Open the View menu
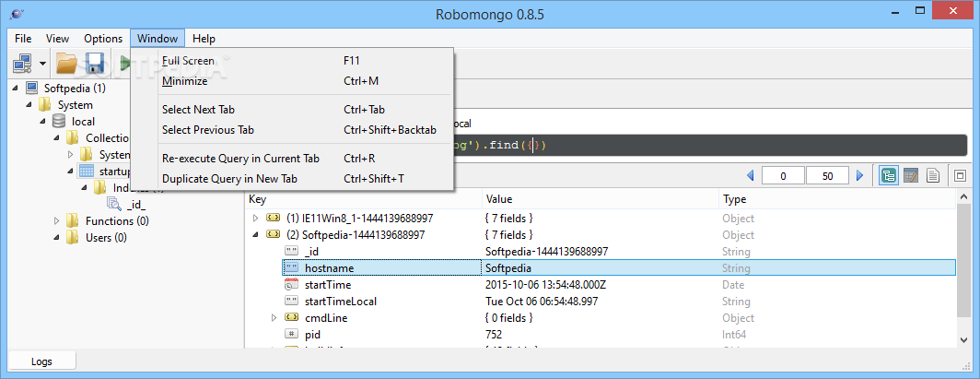The width and height of the screenshot is (980, 379). coord(57,38)
